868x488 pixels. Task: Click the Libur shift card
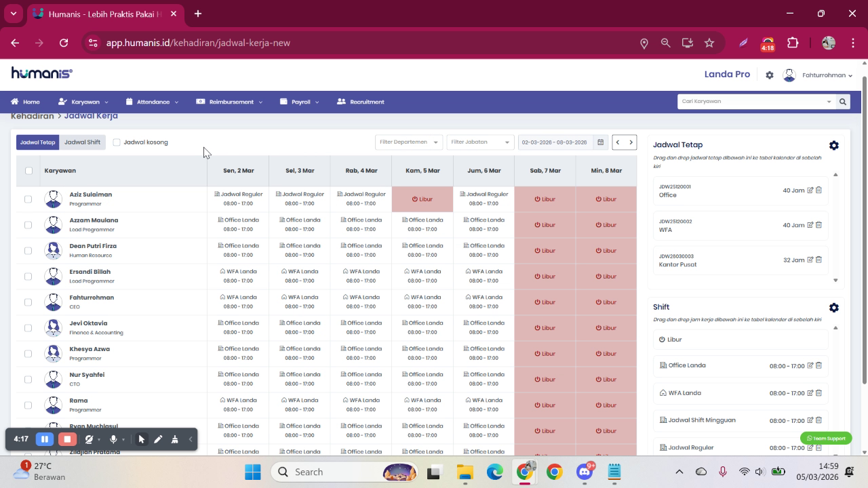coord(740,340)
